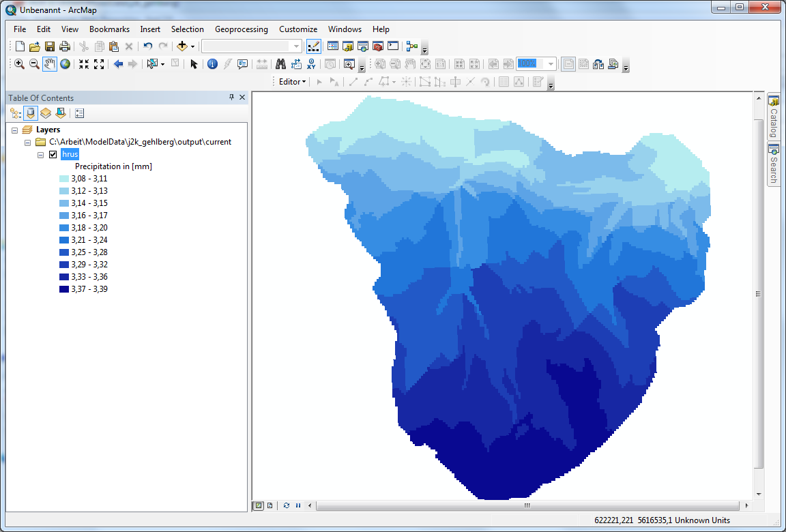This screenshot has width=786, height=532.
Task: Toggle the Editor Toolbar button
Action: (x=314, y=46)
